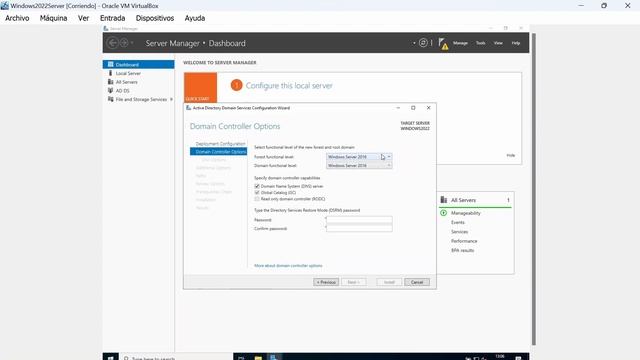Open navigation history dropdown arrow
This screenshot has height=360, width=640.
click(132, 43)
